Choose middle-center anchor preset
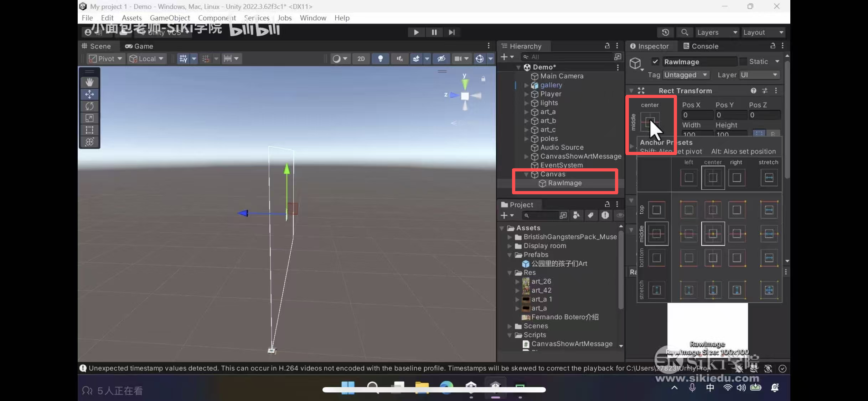 [713, 234]
